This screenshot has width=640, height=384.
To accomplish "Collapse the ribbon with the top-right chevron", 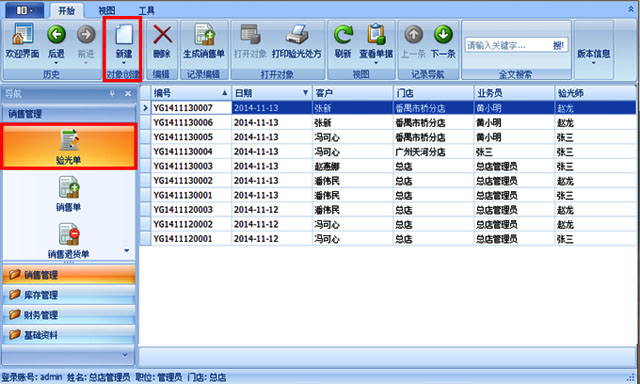I will 631,9.
